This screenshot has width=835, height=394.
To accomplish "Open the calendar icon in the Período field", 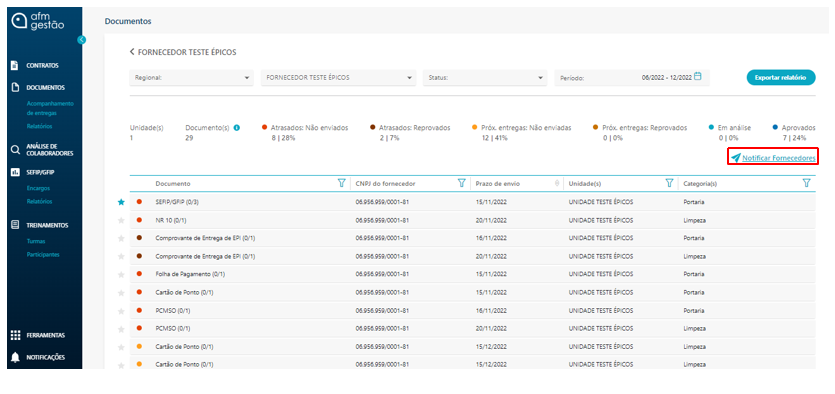I will pyautogui.click(x=698, y=77).
